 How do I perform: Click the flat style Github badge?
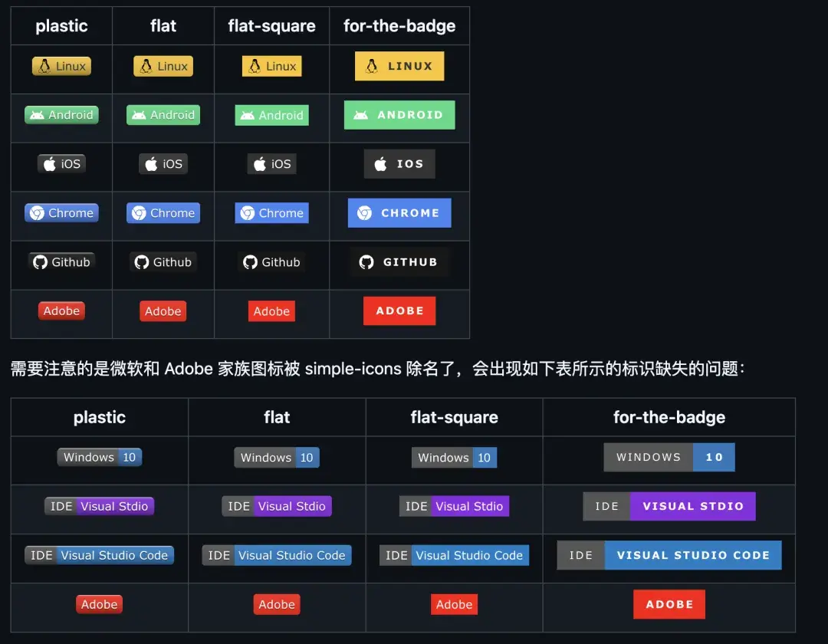[163, 262]
